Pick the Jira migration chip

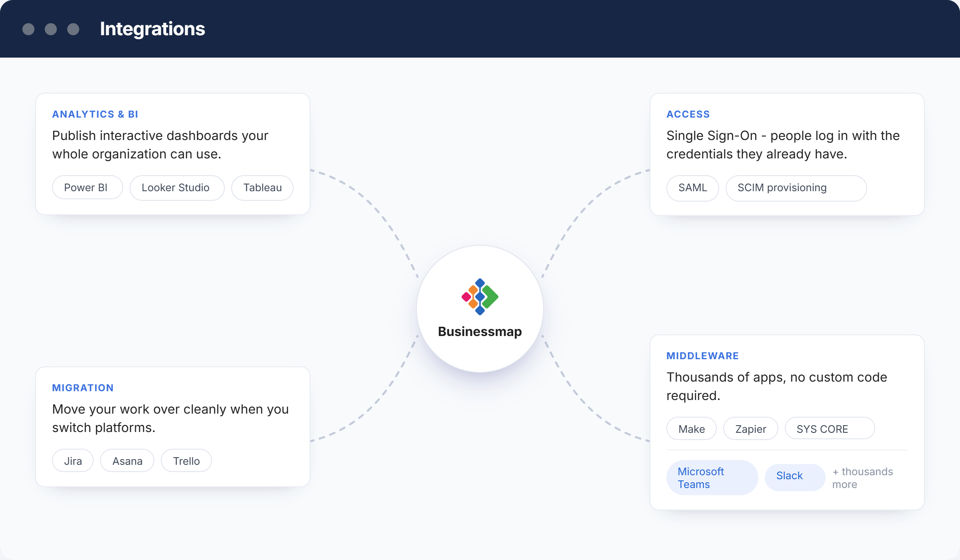point(73,461)
